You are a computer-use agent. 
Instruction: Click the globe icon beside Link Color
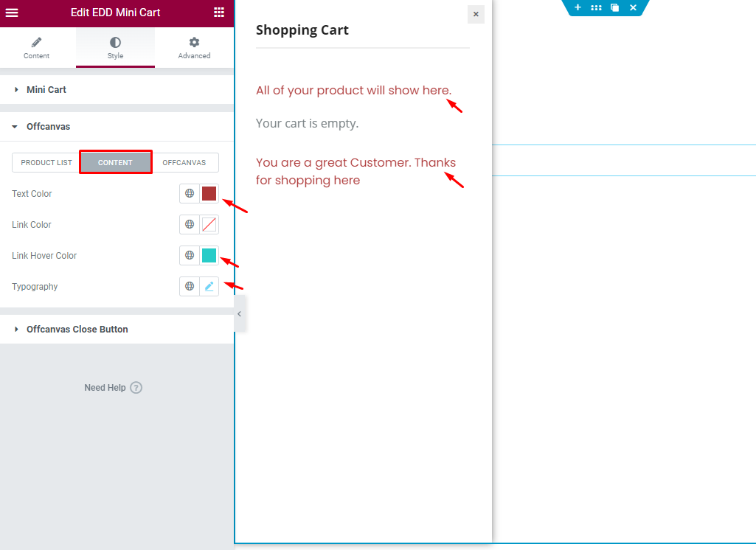tap(190, 224)
